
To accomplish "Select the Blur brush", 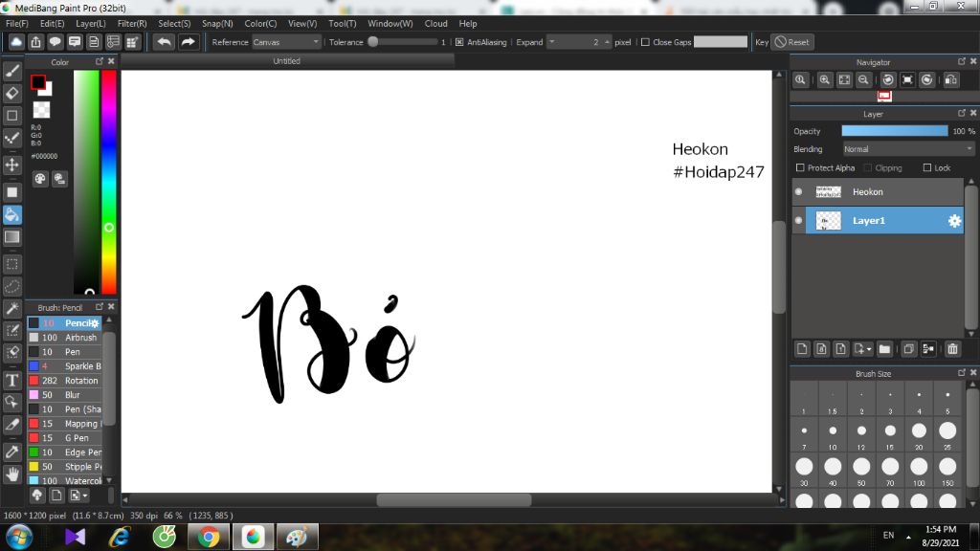I will coord(65,395).
